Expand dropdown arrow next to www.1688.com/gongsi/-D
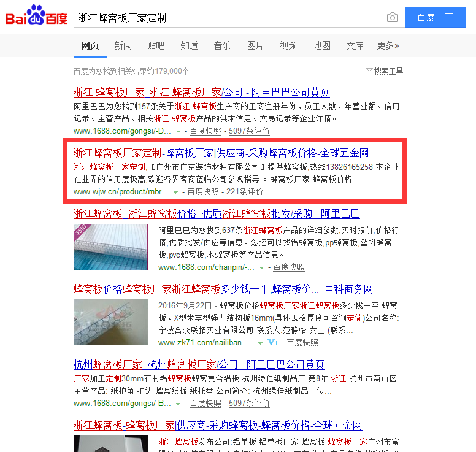The image size is (476, 452). (178, 132)
